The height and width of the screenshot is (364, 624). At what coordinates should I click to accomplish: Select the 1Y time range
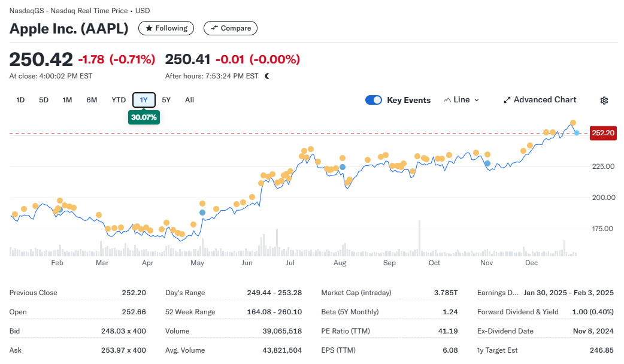pos(144,100)
